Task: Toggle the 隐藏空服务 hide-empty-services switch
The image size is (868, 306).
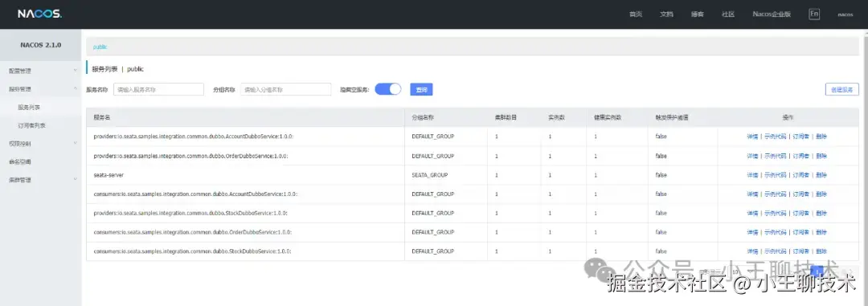Action: pos(388,89)
